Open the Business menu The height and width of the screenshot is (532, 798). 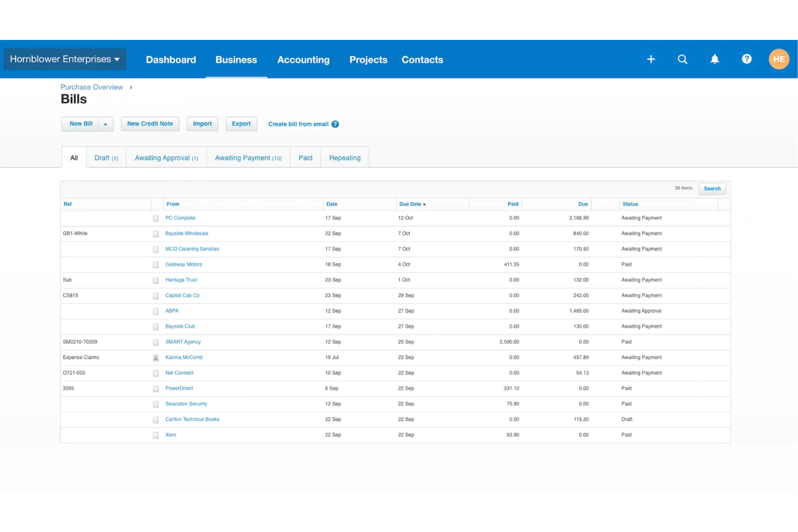tap(236, 60)
